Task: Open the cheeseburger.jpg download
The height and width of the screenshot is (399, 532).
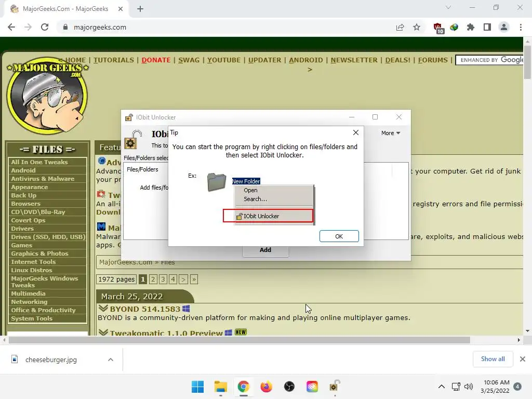Action: [x=51, y=360]
